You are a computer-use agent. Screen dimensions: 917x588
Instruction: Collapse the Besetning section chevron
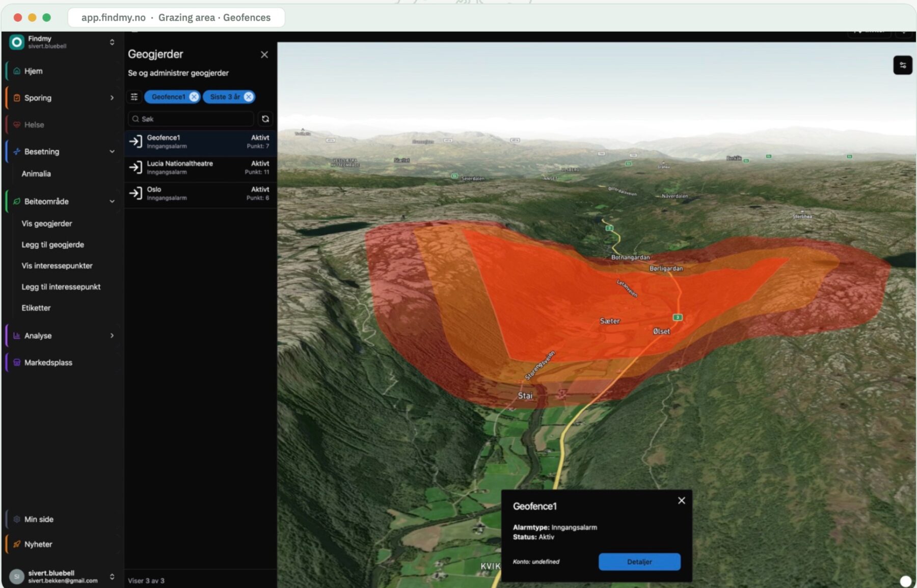112,152
